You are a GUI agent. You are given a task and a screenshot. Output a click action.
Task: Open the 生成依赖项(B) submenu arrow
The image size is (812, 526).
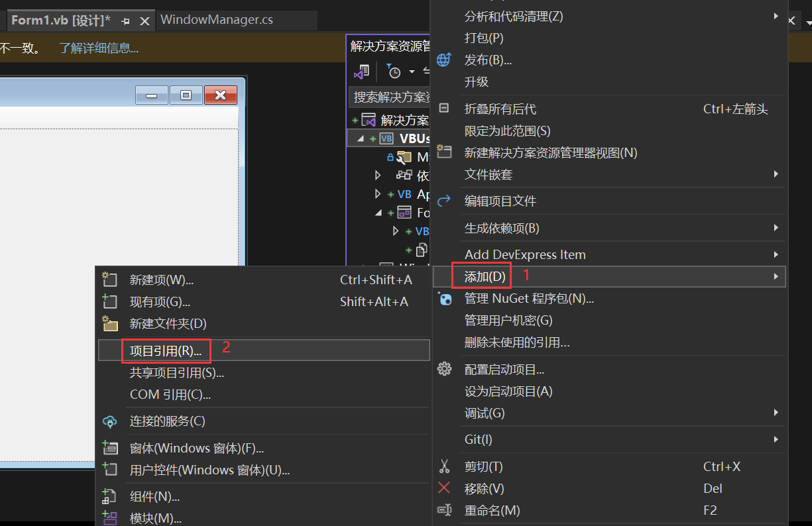[776, 228]
